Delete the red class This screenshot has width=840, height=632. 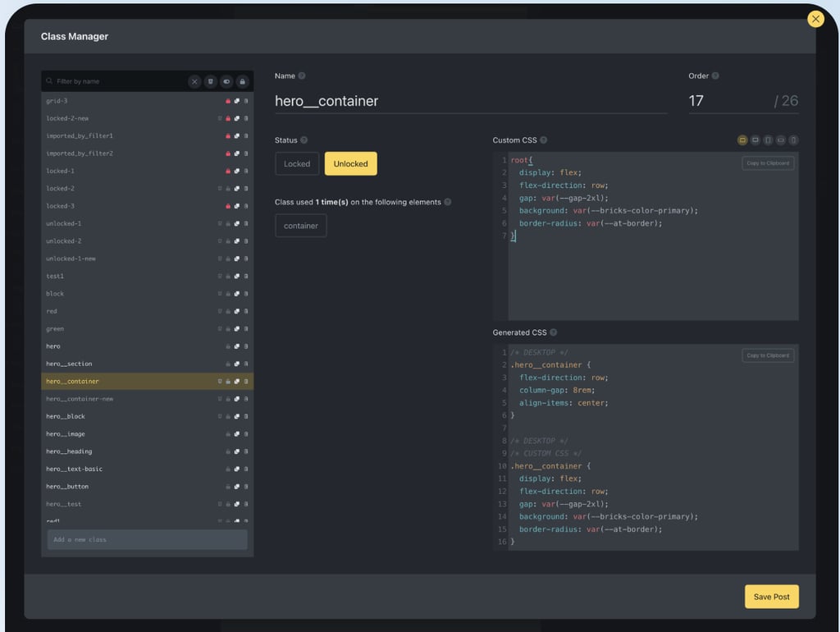point(246,311)
